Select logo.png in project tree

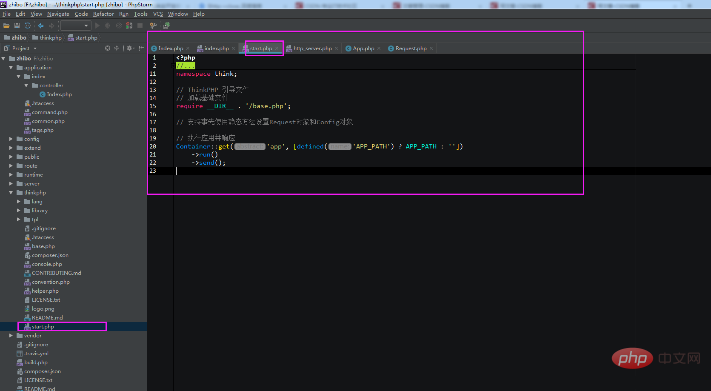(x=39, y=309)
